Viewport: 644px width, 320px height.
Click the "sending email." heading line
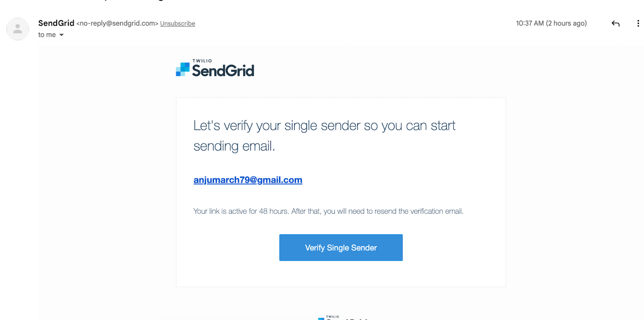(x=234, y=146)
